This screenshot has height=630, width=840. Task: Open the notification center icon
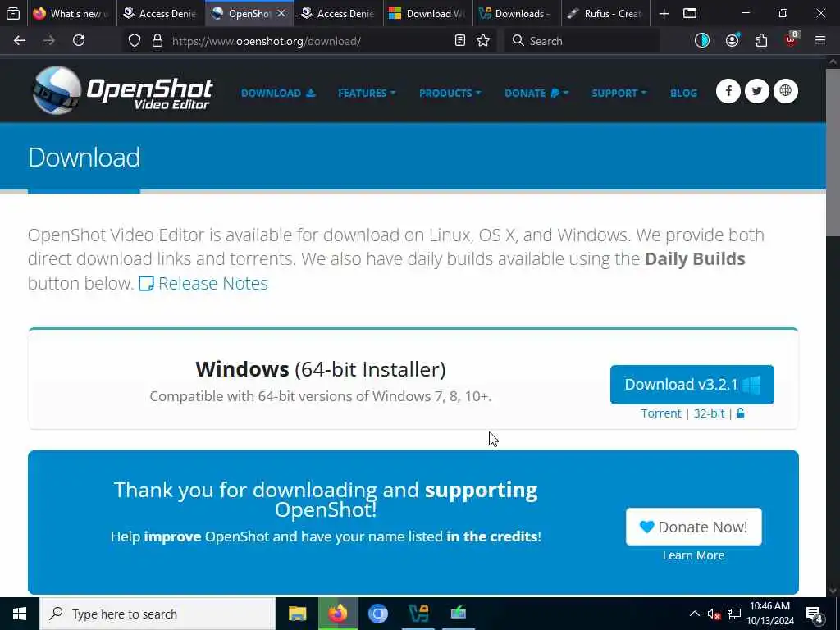point(815,614)
